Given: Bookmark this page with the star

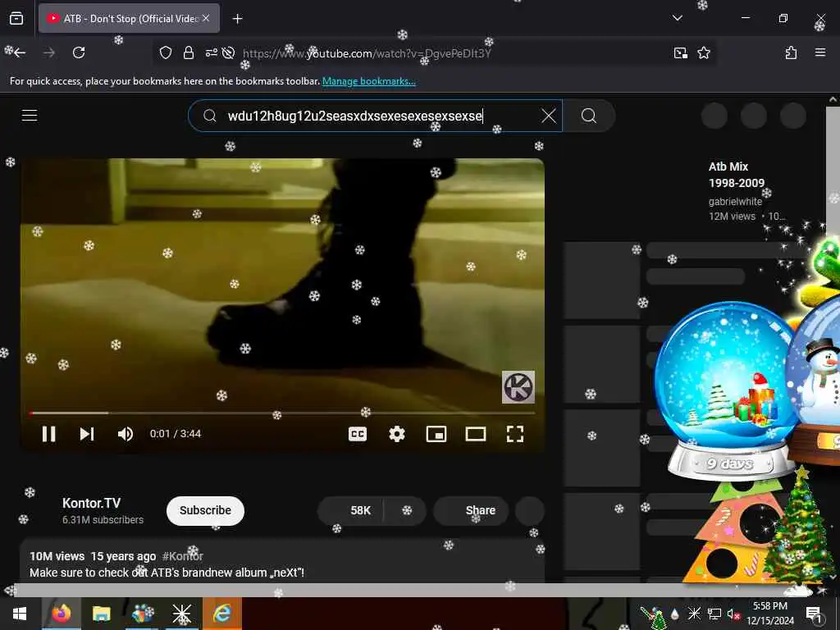Looking at the screenshot, I should 703,52.
